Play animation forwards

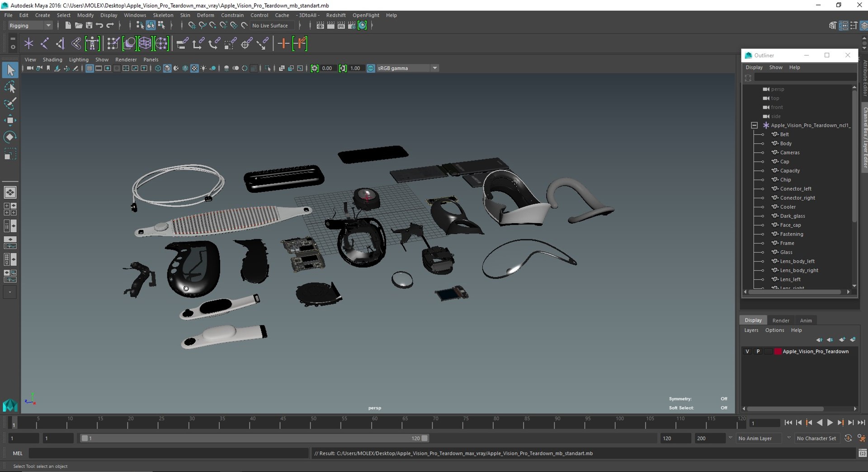tap(830, 423)
